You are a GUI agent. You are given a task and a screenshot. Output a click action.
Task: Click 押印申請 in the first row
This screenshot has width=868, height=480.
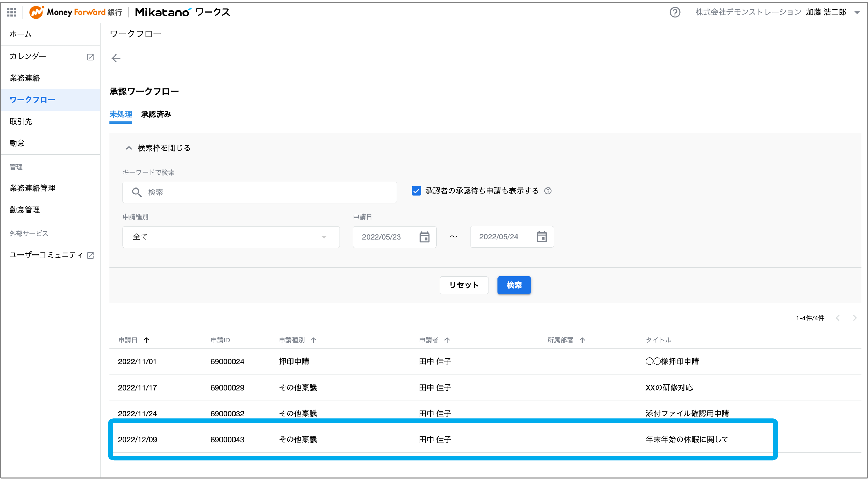click(x=294, y=362)
